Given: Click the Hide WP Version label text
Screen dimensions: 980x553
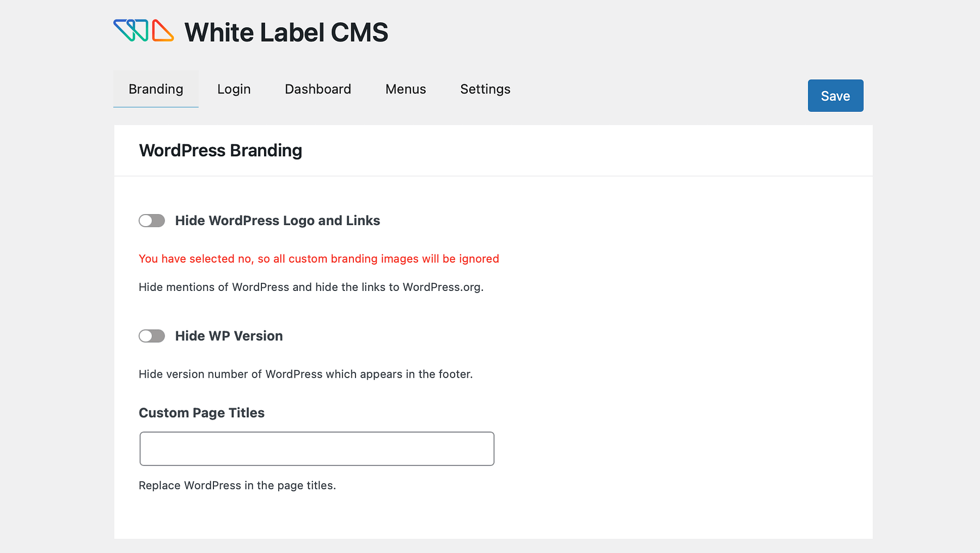Looking at the screenshot, I should (x=228, y=336).
